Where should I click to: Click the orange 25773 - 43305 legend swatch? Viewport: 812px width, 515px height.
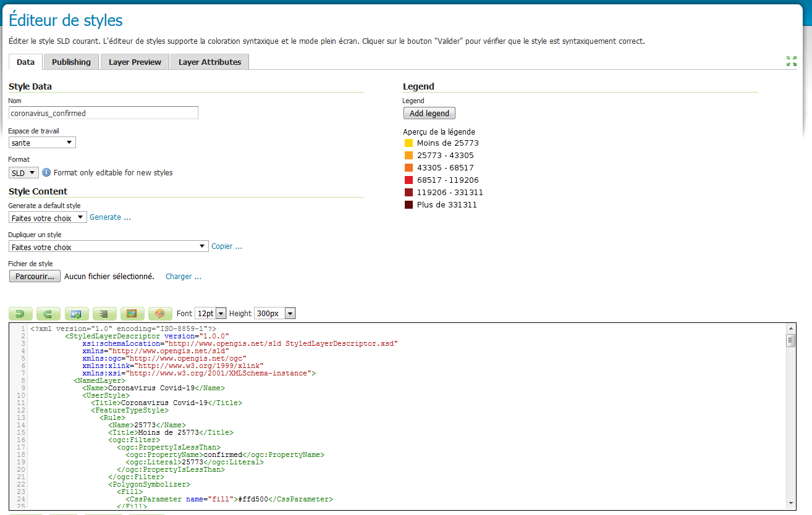point(408,156)
